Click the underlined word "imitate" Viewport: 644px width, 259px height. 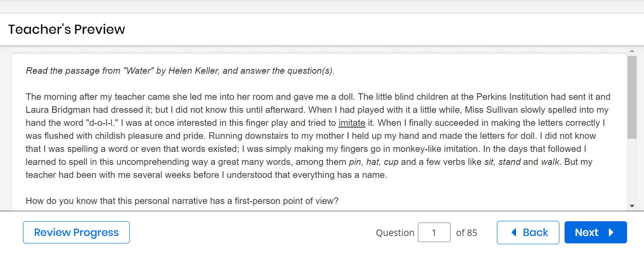pyautogui.click(x=352, y=123)
